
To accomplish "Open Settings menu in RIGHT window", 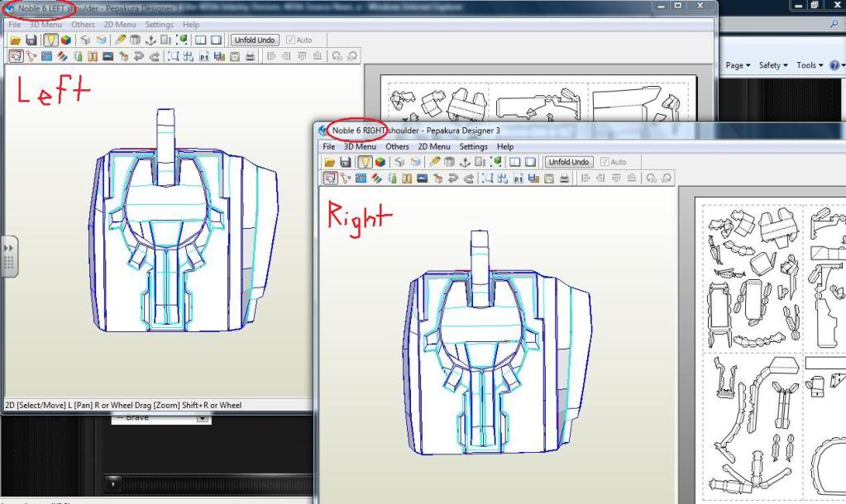I will [473, 146].
